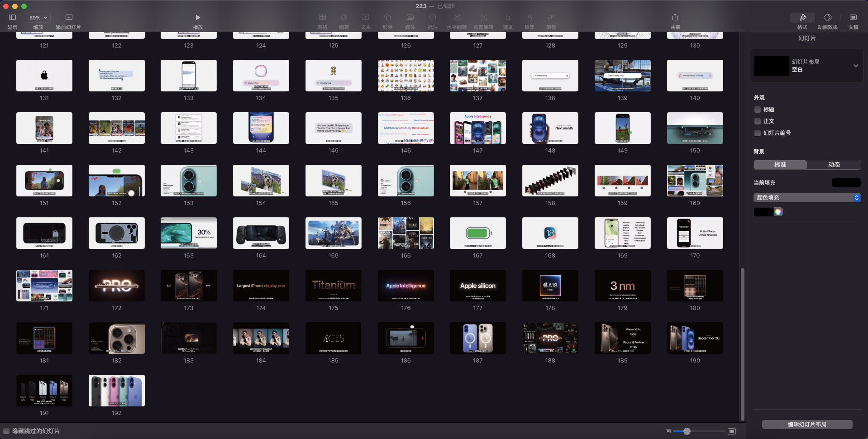The image size is (868, 439).
Task: Select slide 174 Largest iPhone display ever
Action: [x=261, y=286]
